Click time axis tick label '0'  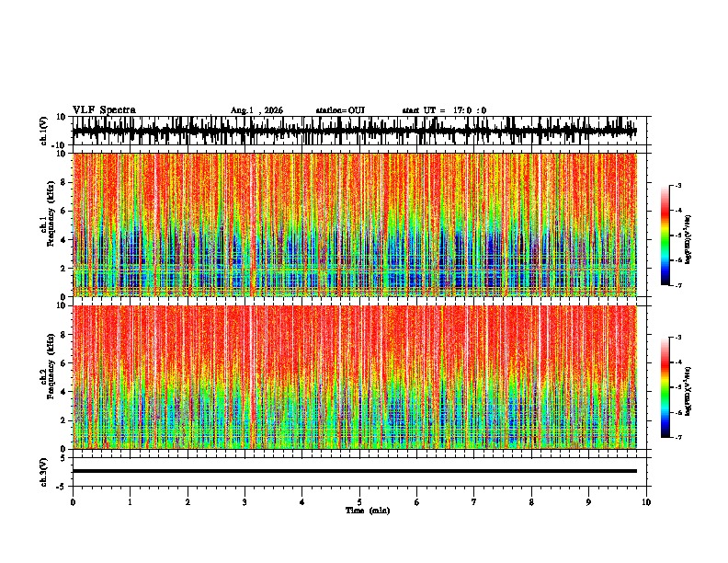click(73, 502)
